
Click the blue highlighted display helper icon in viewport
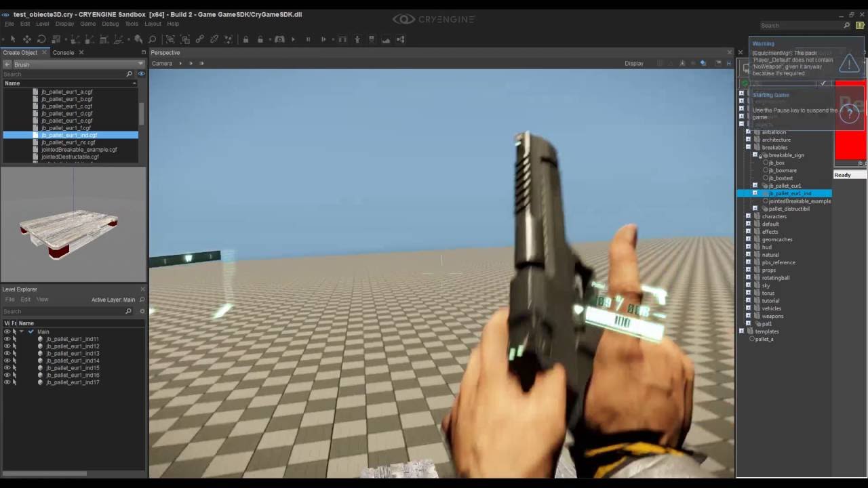[703, 63]
